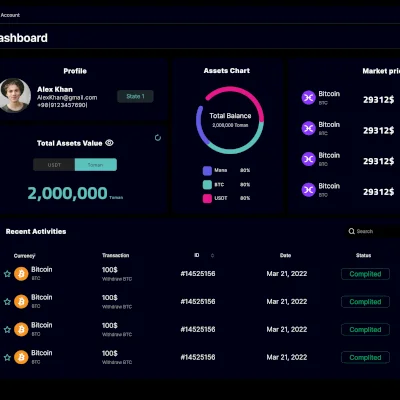
Task: Click the Recent Activities heading
Action: [36, 231]
